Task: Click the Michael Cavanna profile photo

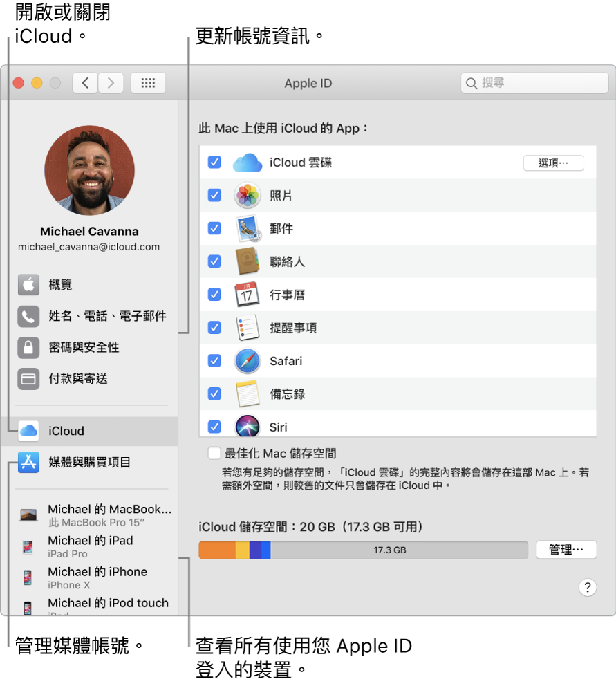Action: point(90,170)
